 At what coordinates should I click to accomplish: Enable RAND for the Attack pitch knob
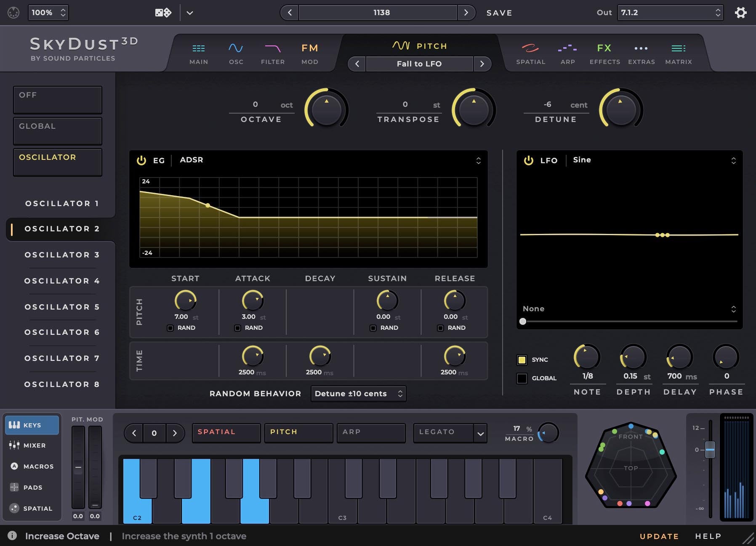237,328
